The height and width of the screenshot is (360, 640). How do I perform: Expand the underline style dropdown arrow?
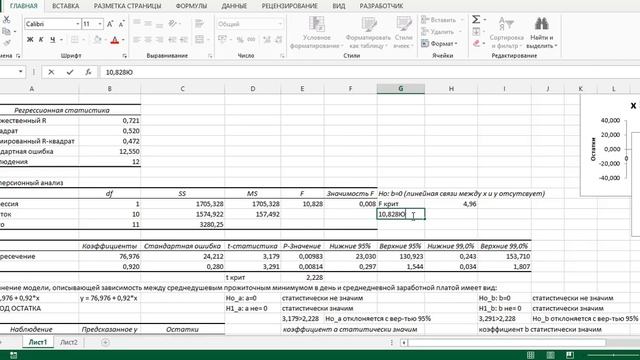(61, 40)
